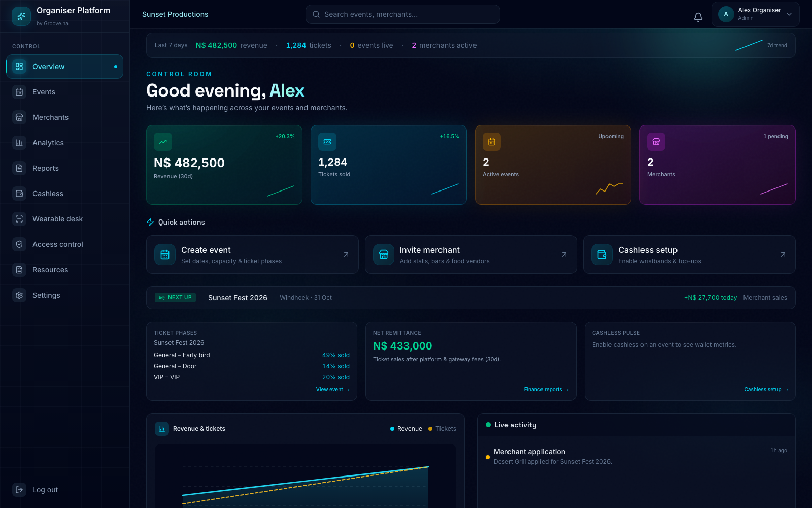Viewport: 812px width, 508px height.
Task: Click the calendar icon on Active events card
Action: [x=492, y=142]
